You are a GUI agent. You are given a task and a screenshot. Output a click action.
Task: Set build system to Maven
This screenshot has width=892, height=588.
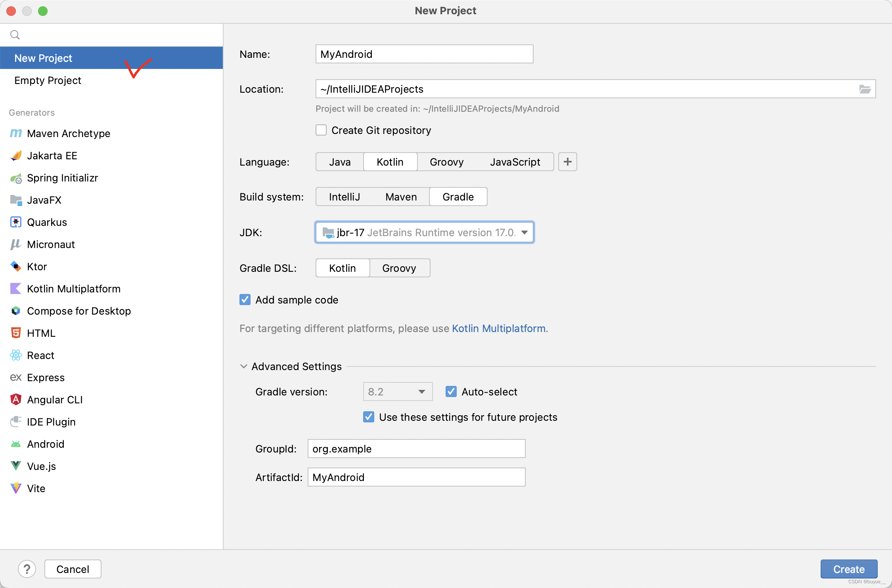point(401,197)
